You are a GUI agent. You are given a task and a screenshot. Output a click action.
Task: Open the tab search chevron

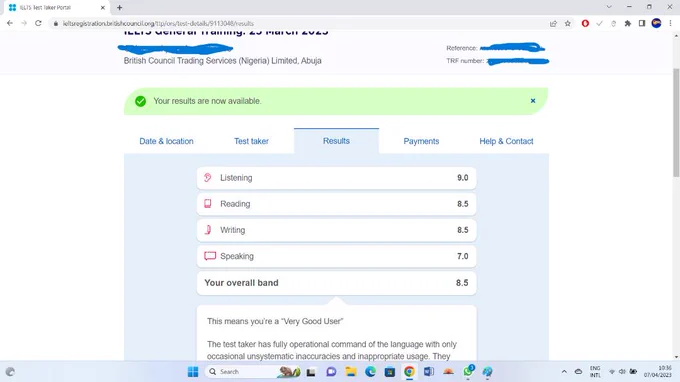609,7
